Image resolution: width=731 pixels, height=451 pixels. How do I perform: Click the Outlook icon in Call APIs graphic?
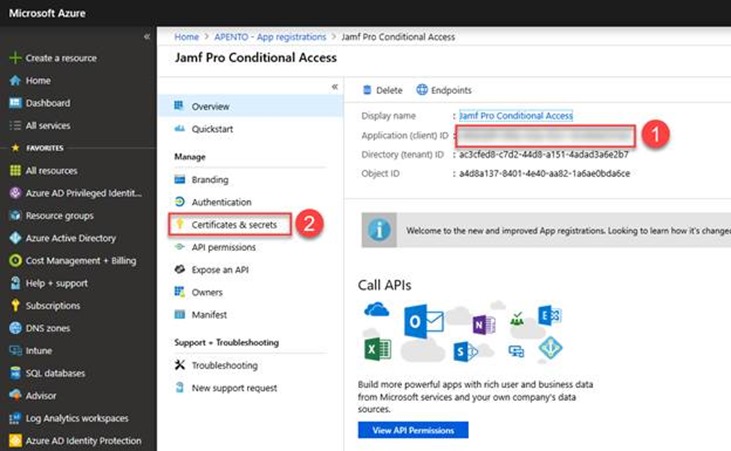click(423, 321)
